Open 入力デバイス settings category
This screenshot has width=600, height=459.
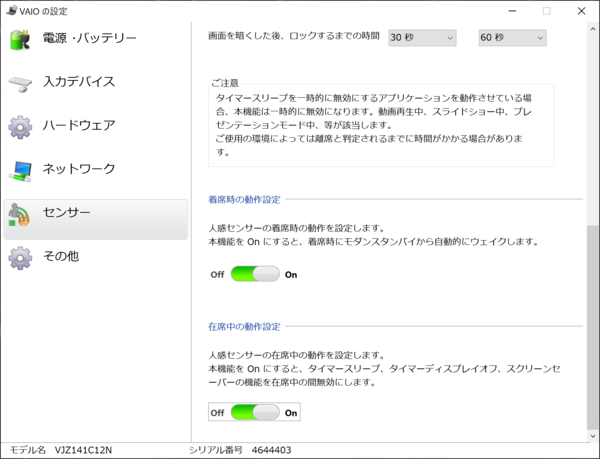pos(96,82)
